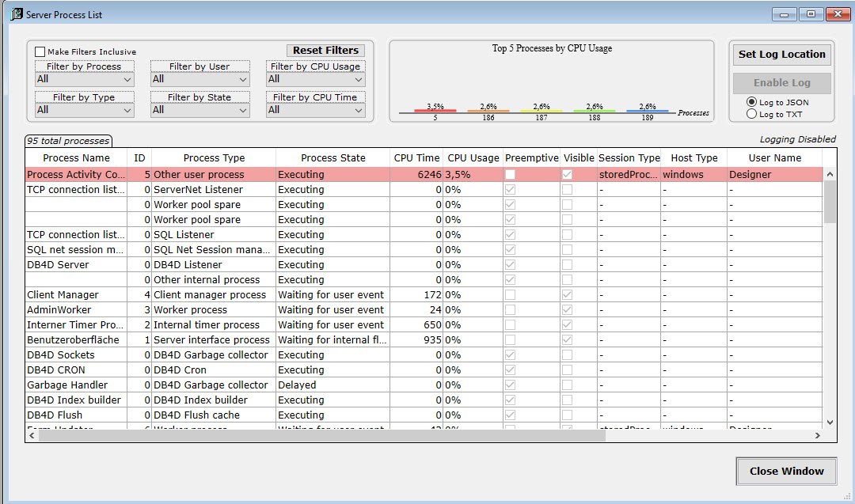Image resolution: width=855 pixels, height=504 pixels.
Task: Expand the Filter by User dropdown
Action: [x=199, y=79]
